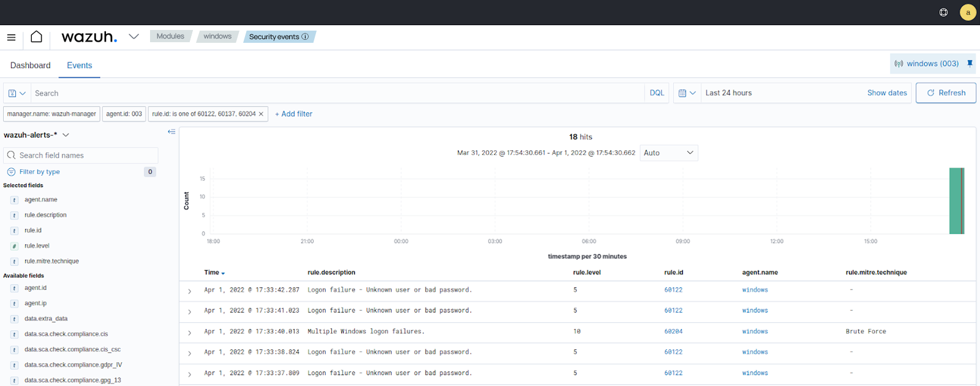980x386 pixels.
Task: Open windows agent in 17:33:40.013 row
Action: pyautogui.click(x=755, y=332)
